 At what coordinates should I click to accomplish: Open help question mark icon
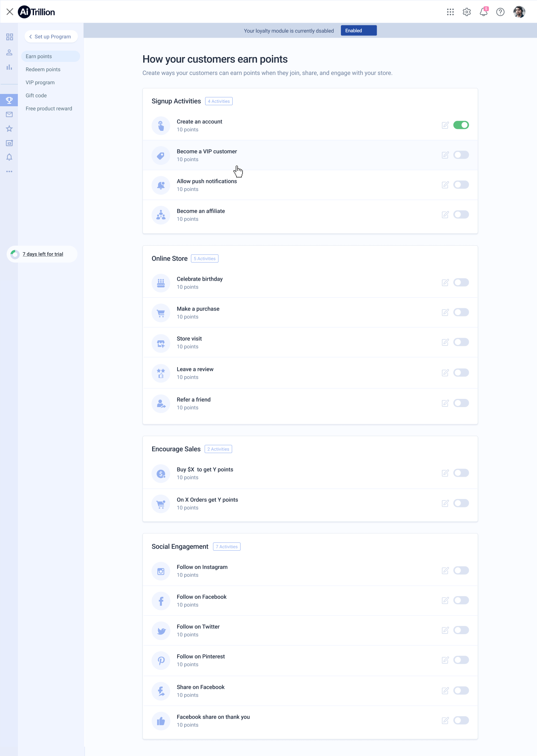[x=500, y=12]
